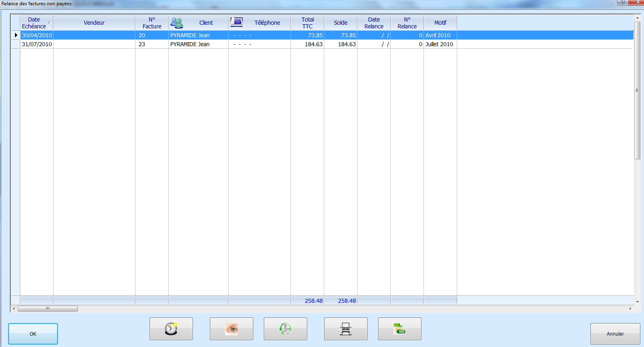Click the vertical scrollbar down arrow
644x347 pixels.
tap(637, 302)
